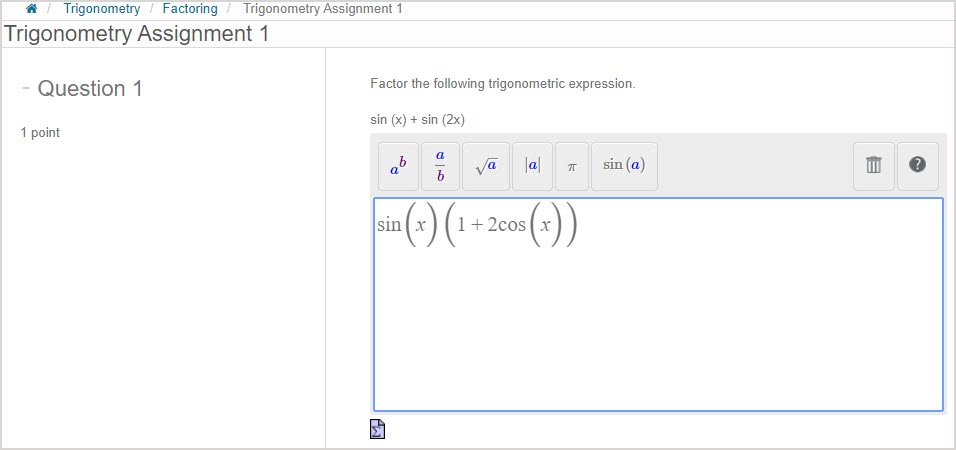Insert a square root symbol
This screenshot has width=956, height=450.
point(486,166)
